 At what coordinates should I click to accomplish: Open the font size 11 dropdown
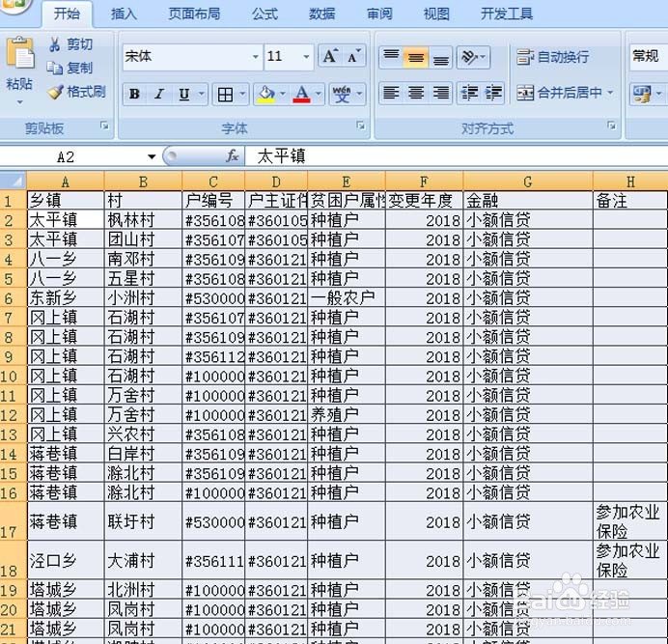306,57
